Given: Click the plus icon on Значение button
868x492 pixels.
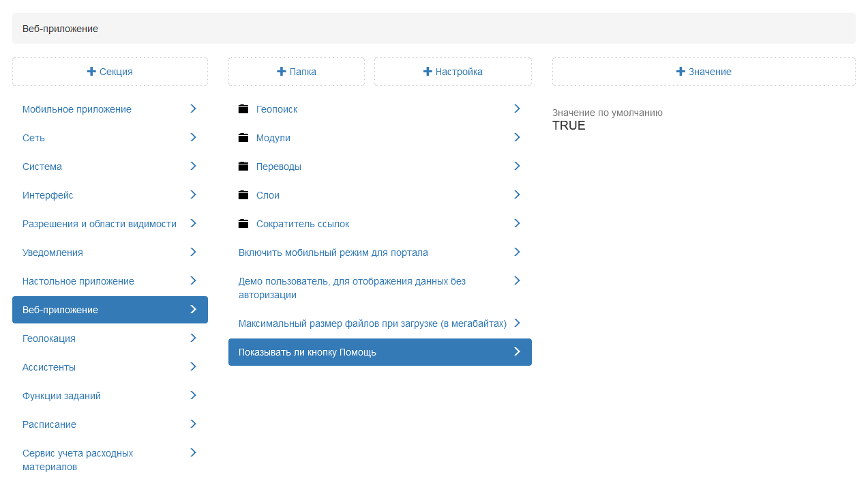Looking at the screenshot, I should pos(680,72).
